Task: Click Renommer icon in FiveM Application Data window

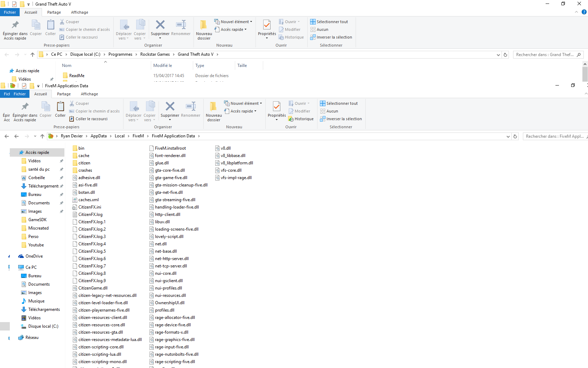Action: [x=191, y=106]
